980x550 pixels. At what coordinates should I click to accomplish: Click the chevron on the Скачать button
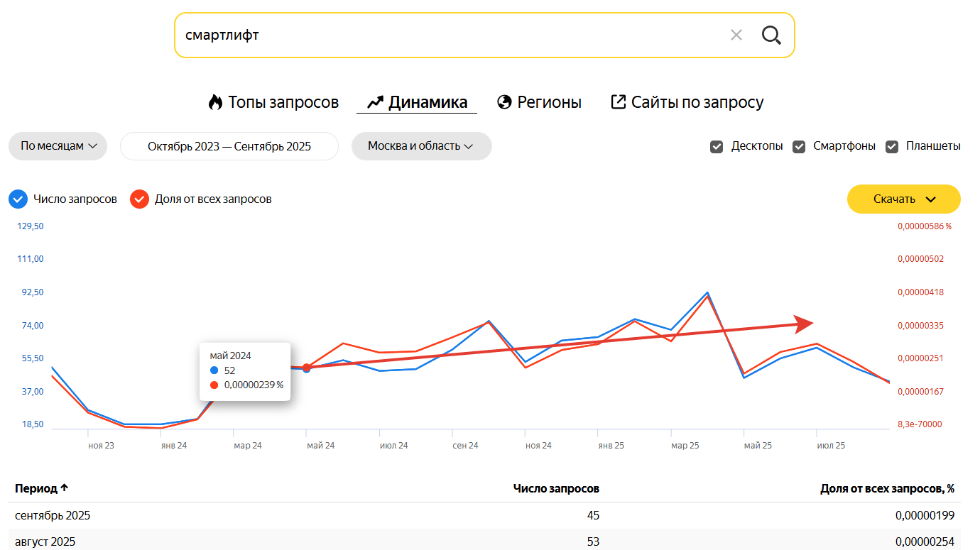pos(931,199)
